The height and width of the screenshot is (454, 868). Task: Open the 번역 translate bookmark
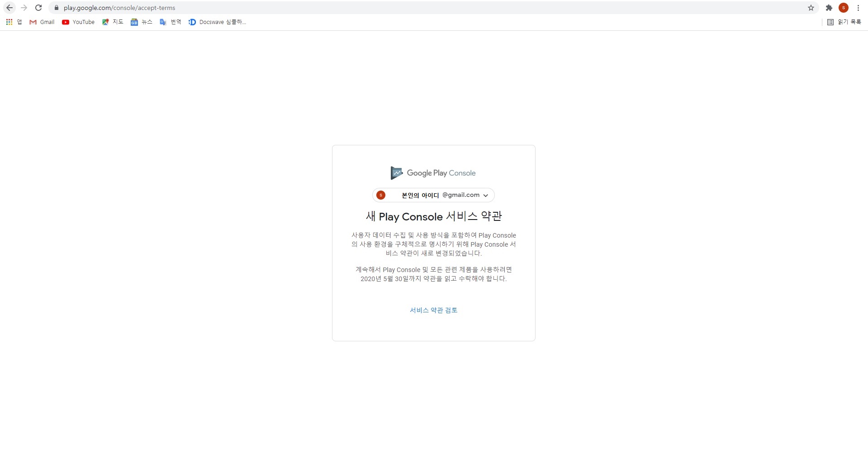[x=171, y=22]
